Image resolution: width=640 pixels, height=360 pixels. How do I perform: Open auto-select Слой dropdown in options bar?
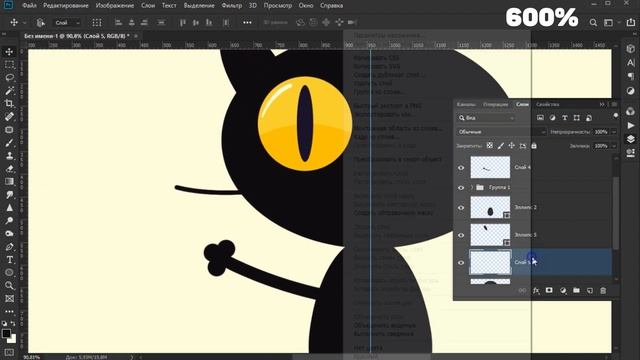point(67,23)
